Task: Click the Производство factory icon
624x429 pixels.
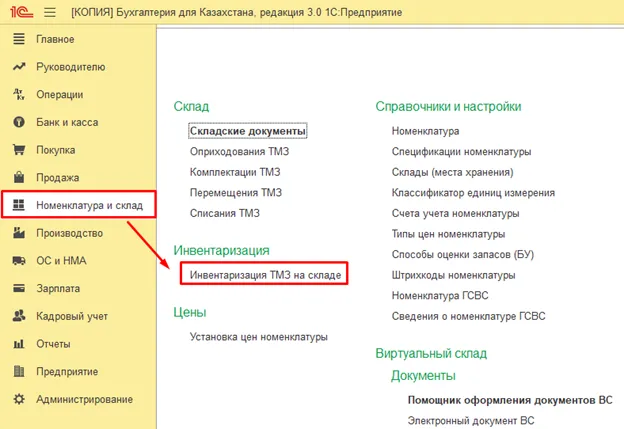Action: pos(19,232)
